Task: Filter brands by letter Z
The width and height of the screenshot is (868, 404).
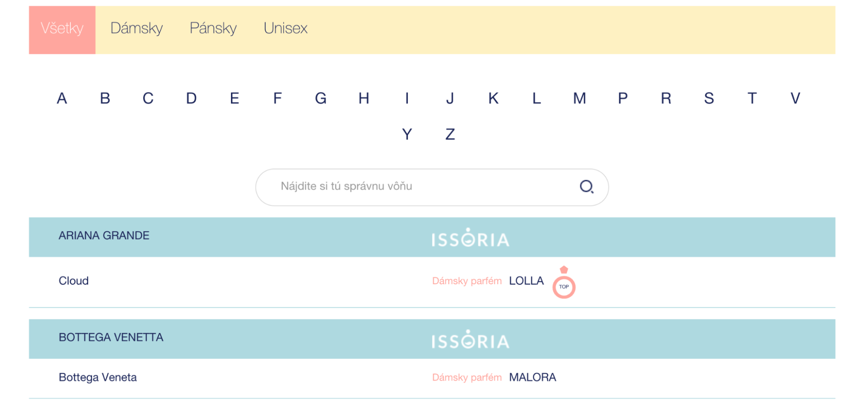Action: pyautogui.click(x=450, y=135)
